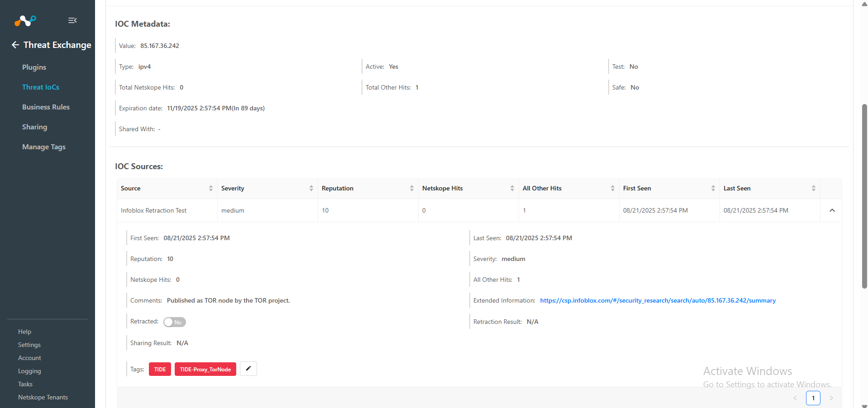Toggle the Retracted switch
868x408 pixels.
(x=175, y=322)
